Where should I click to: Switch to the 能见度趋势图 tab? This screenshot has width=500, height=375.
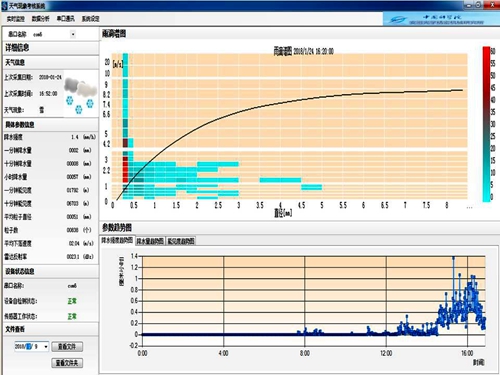click(x=181, y=241)
